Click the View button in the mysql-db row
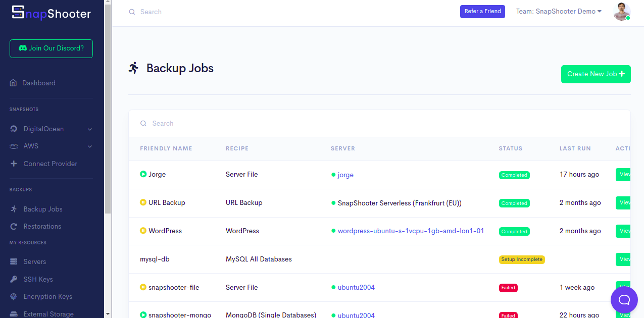This screenshot has height=318, width=644. pos(623,259)
